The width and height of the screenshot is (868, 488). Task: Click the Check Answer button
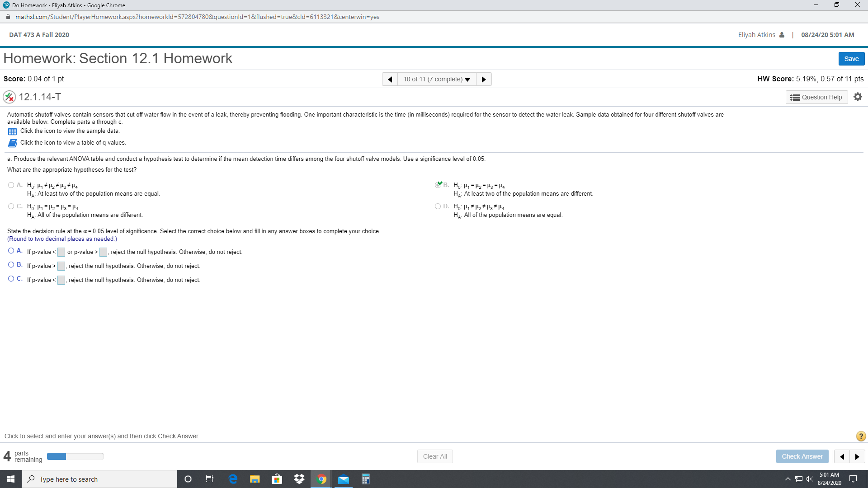802,456
